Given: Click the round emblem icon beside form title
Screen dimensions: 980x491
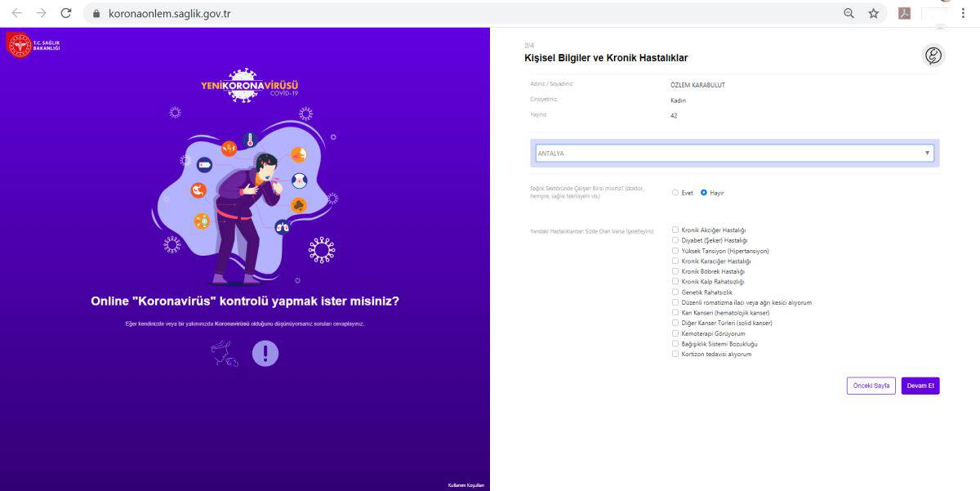Looking at the screenshot, I should [933, 56].
